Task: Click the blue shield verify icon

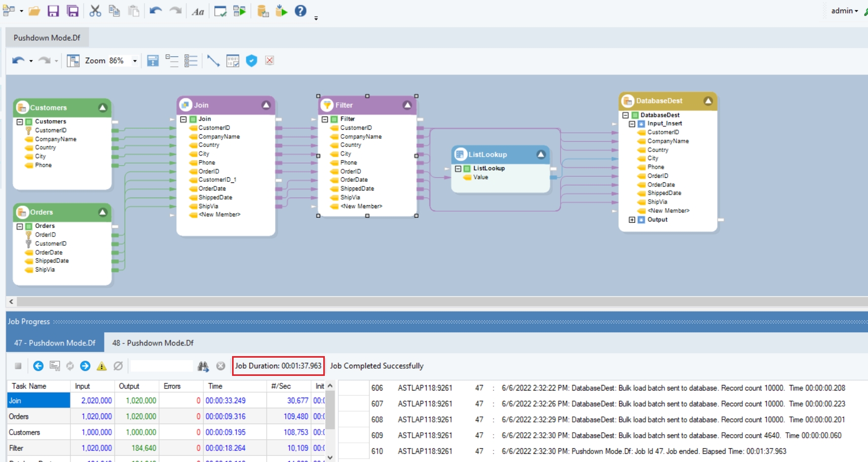Action: pyautogui.click(x=251, y=61)
